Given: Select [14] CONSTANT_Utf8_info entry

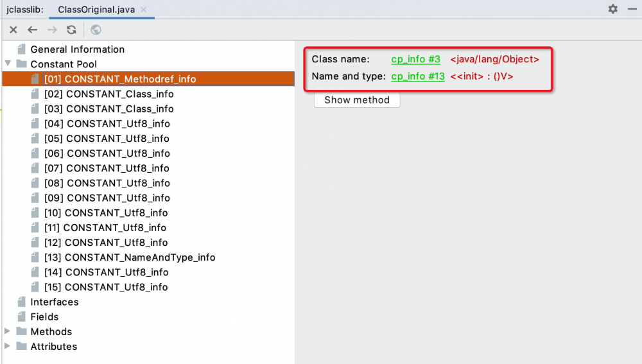Looking at the screenshot, I should click(106, 272).
